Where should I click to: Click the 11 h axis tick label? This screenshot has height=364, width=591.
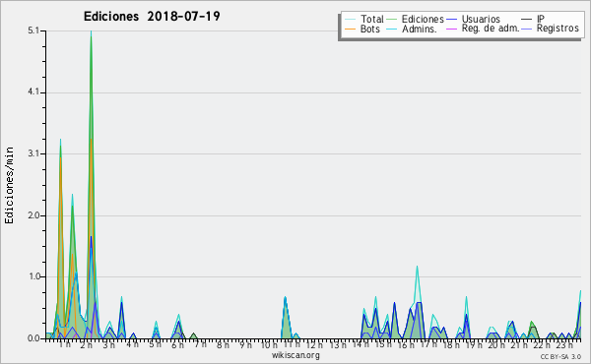tap(292, 344)
